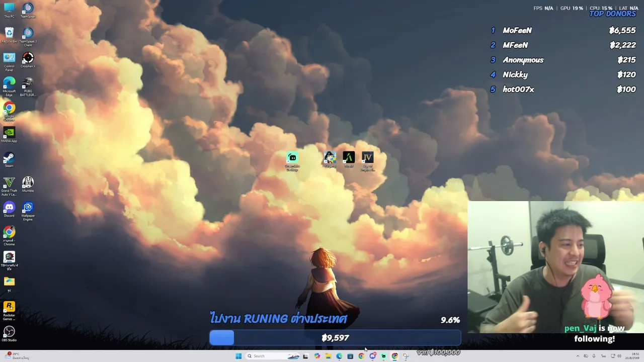
Task: Select the FiveM desktop shortcut
Action: [349, 160]
